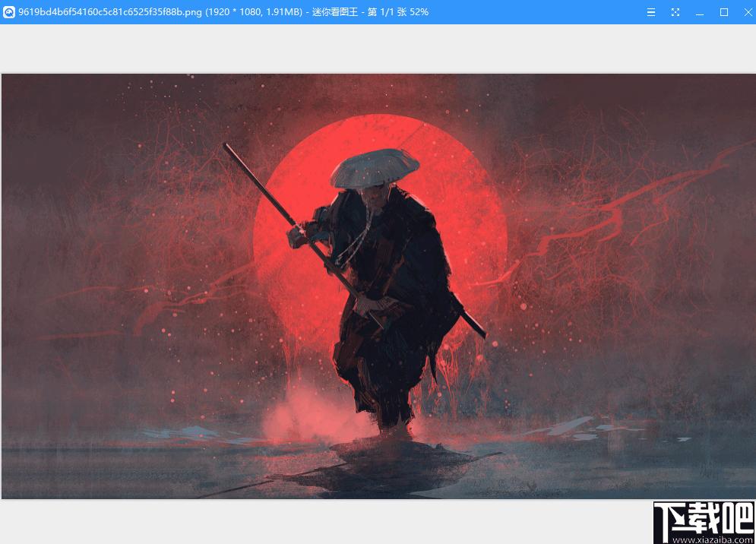
Task: Maximize the image viewer window
Action: pyautogui.click(x=723, y=12)
